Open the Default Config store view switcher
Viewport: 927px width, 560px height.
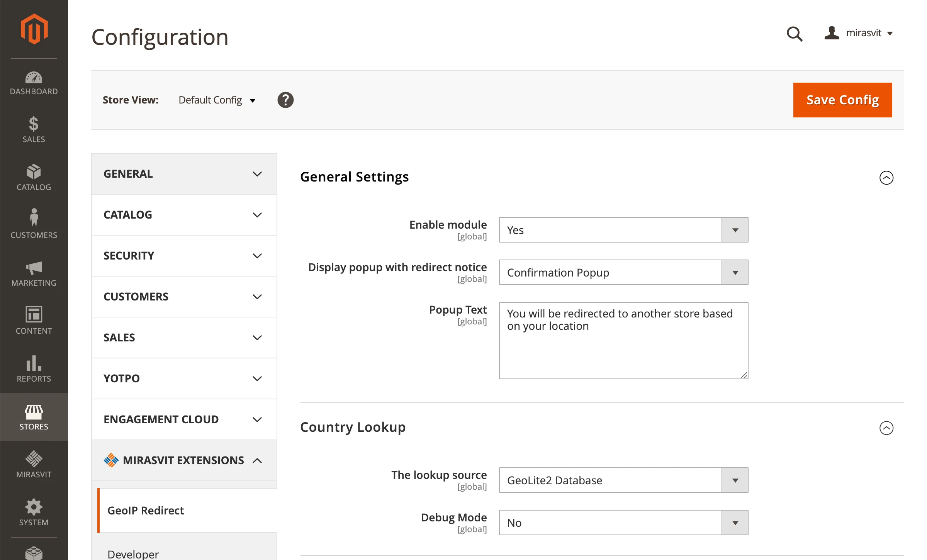click(217, 100)
